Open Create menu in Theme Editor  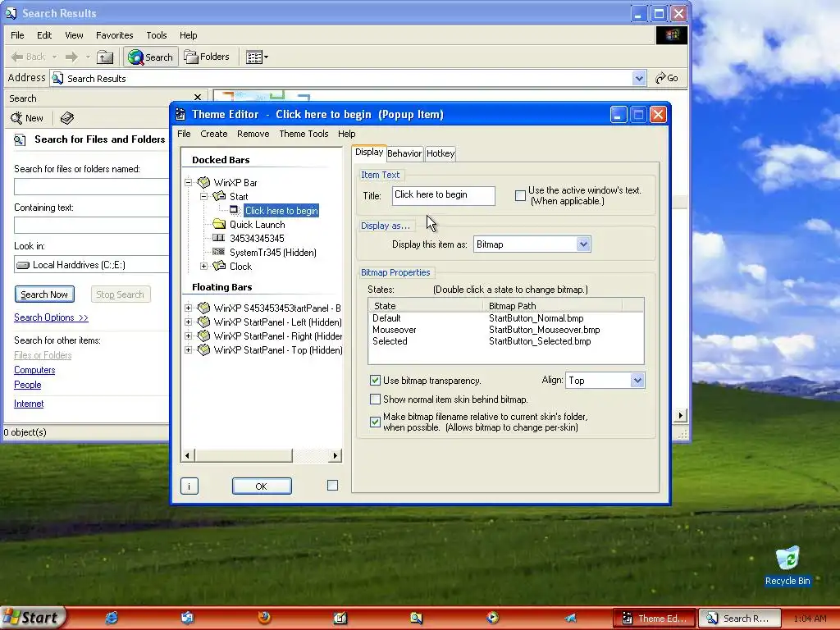[214, 134]
